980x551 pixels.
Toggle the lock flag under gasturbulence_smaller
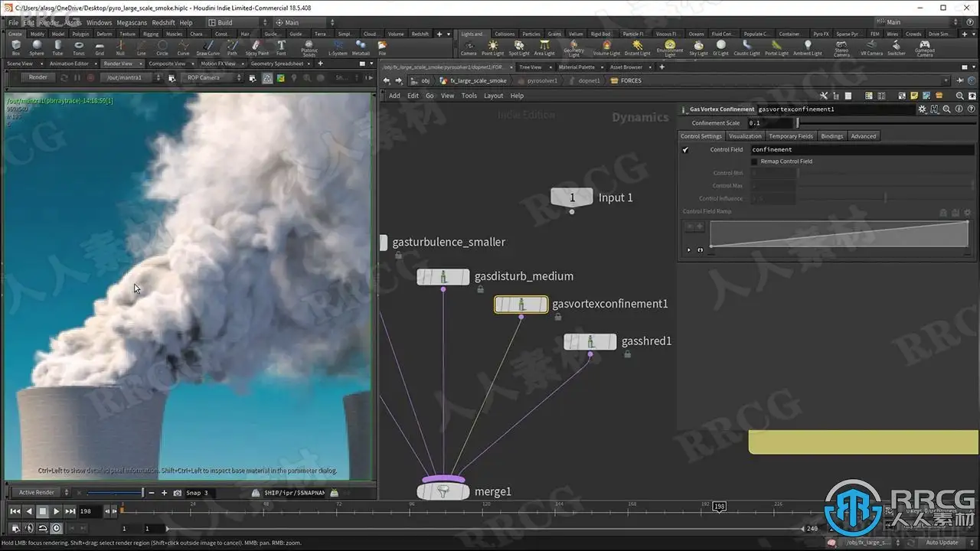pos(399,255)
